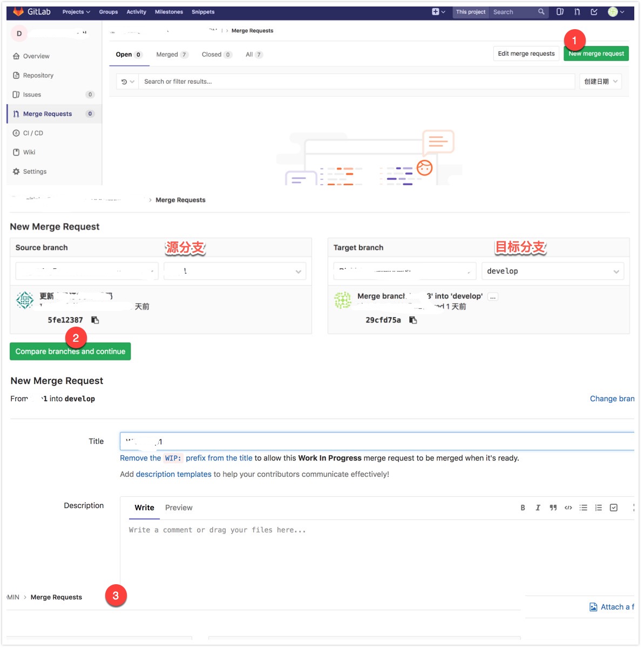Apply bold formatting in description editor
The height and width of the screenshot is (649, 644).
(x=523, y=508)
